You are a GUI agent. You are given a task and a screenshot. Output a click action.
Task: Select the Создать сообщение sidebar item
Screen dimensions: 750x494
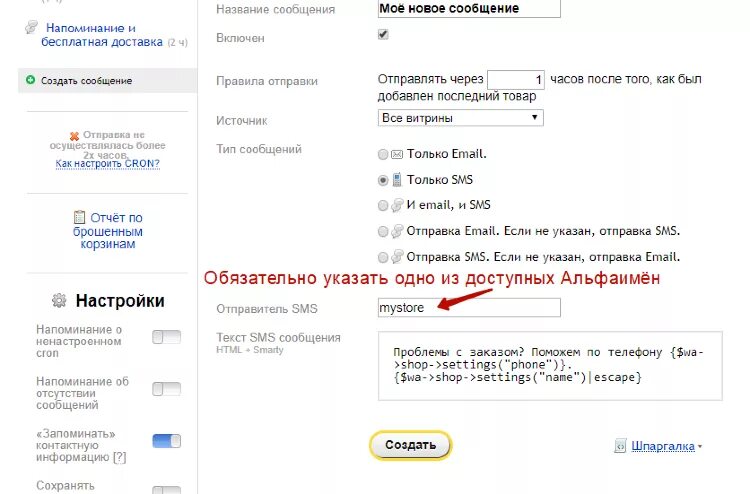[x=108, y=80]
